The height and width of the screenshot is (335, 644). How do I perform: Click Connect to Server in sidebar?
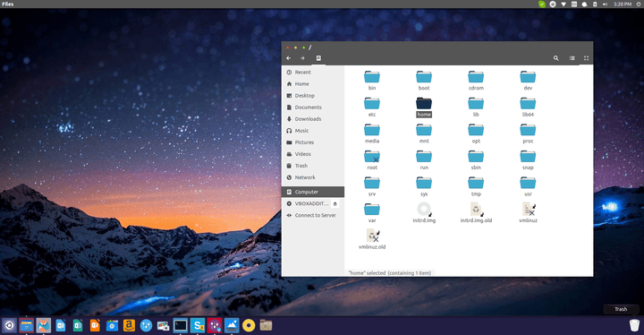[x=313, y=215]
